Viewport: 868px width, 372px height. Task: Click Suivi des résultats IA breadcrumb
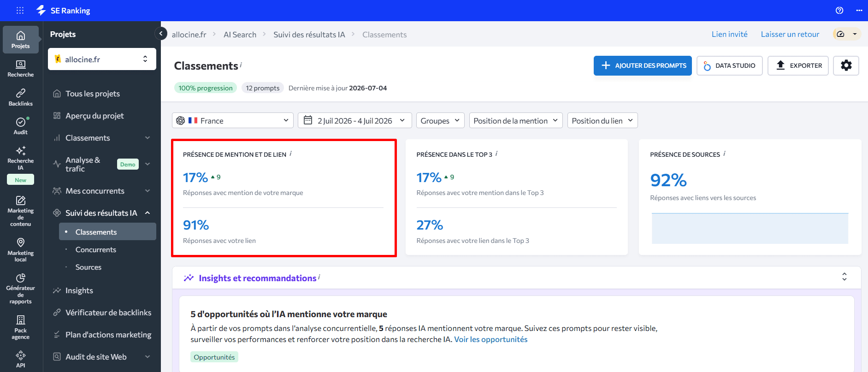click(x=309, y=35)
